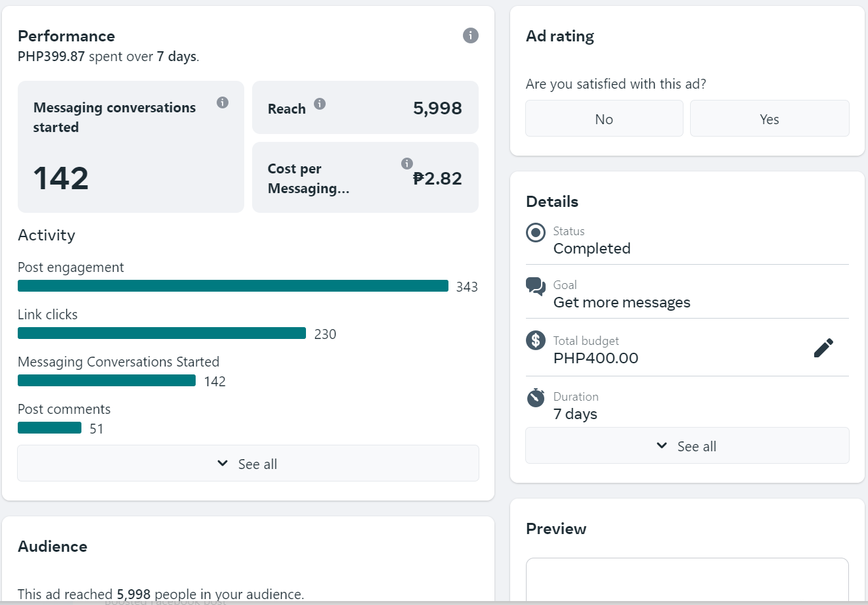Open info icon beside Messaging conversations started
Image resolution: width=868 pixels, height=605 pixels.
point(223,102)
